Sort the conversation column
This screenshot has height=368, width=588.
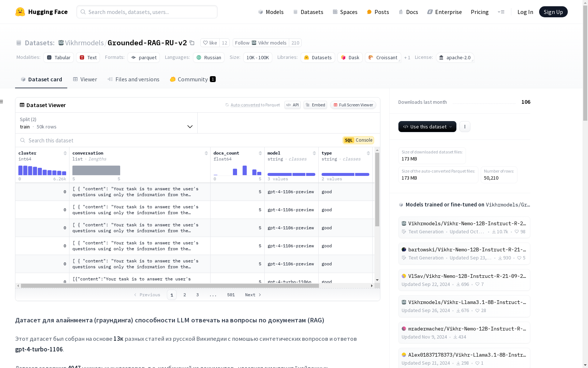click(x=206, y=153)
